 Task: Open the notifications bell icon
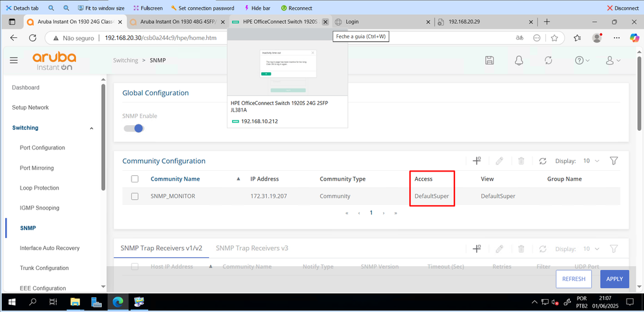pos(518,60)
